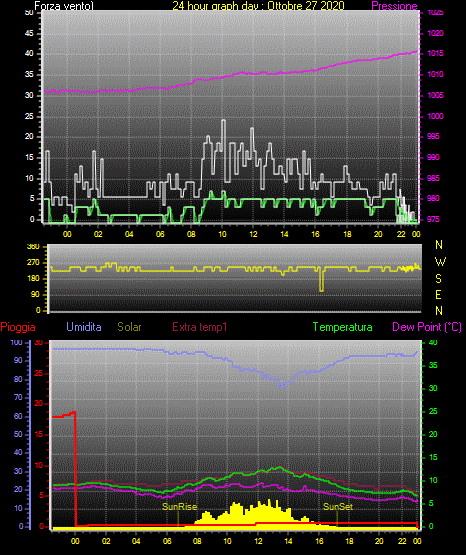
Task: Click the '18' hour label under the bottom graph
Action: [x=349, y=541]
